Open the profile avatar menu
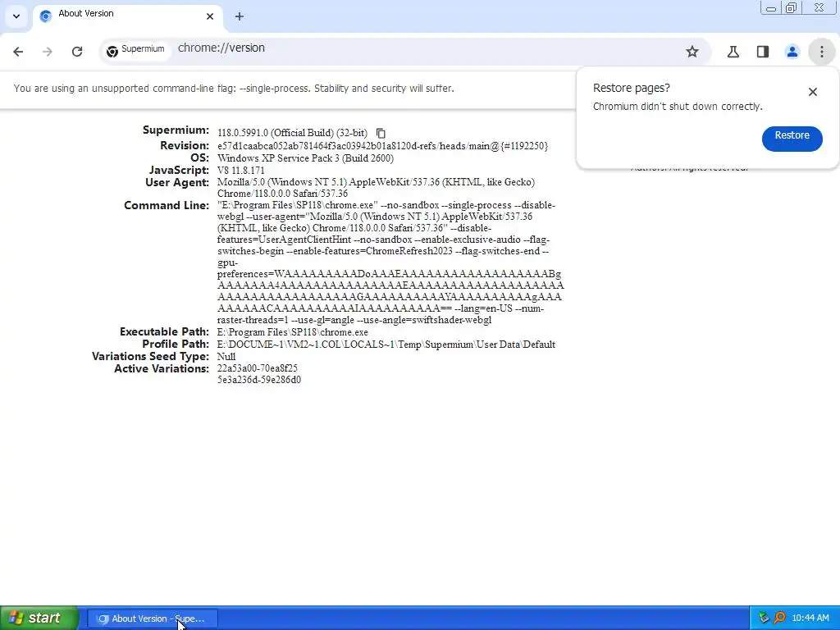Image resolution: width=840 pixels, height=630 pixels. point(792,52)
